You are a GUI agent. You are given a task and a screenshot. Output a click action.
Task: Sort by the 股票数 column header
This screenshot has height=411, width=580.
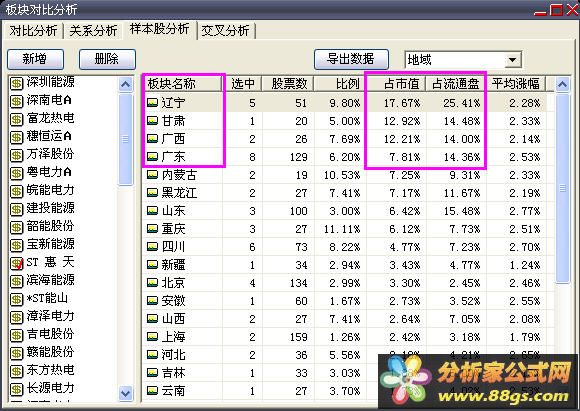(288, 84)
